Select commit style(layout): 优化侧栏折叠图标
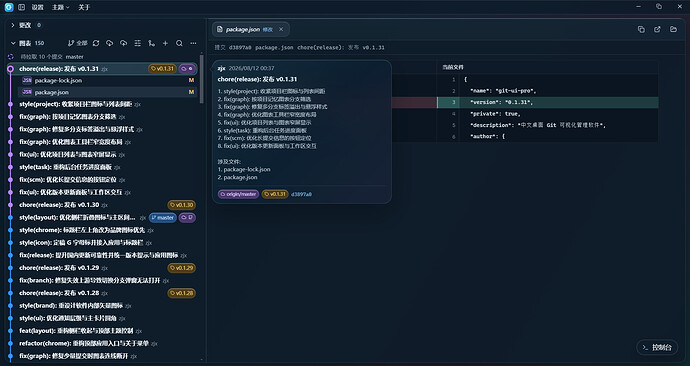The width and height of the screenshot is (690, 366). tap(102, 218)
